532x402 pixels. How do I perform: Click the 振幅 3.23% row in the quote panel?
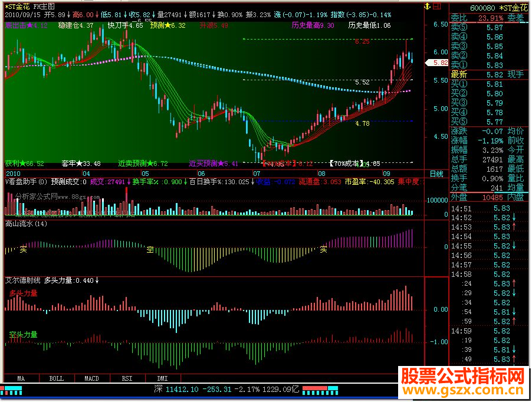pyautogui.click(x=477, y=150)
